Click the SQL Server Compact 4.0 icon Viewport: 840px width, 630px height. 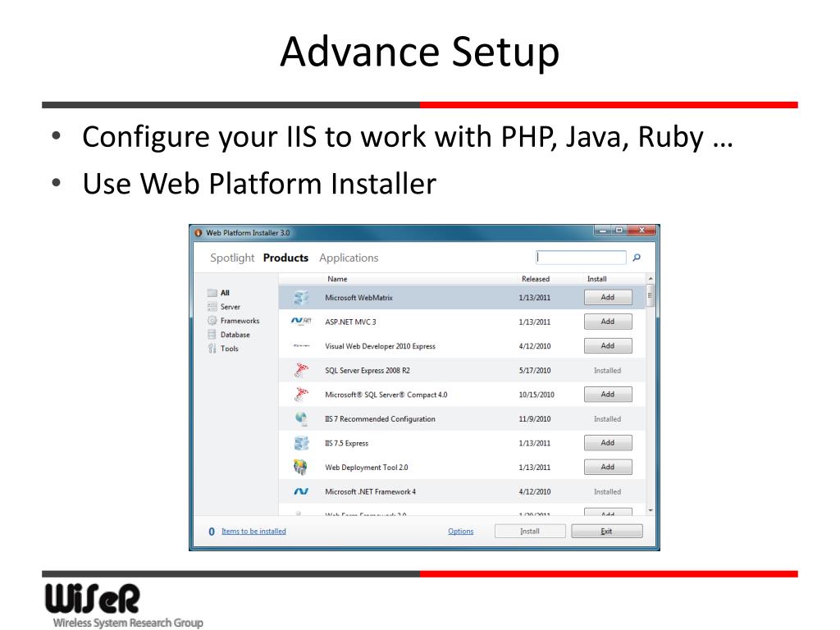[x=301, y=394]
